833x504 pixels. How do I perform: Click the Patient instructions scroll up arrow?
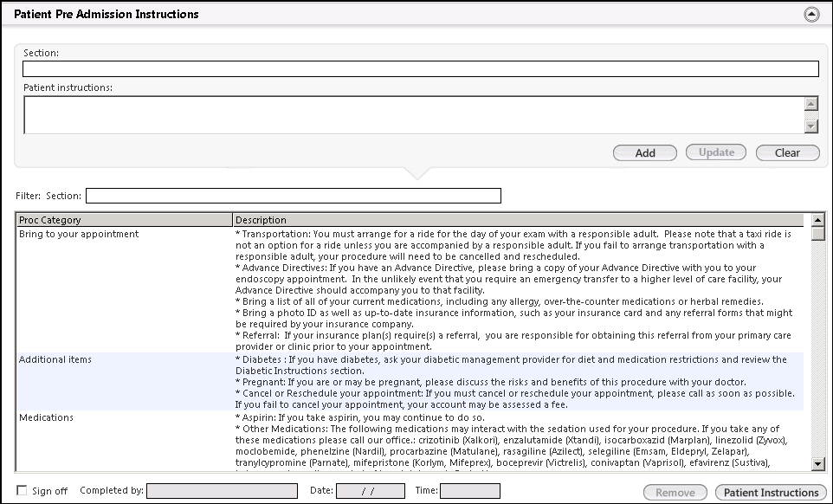point(810,104)
